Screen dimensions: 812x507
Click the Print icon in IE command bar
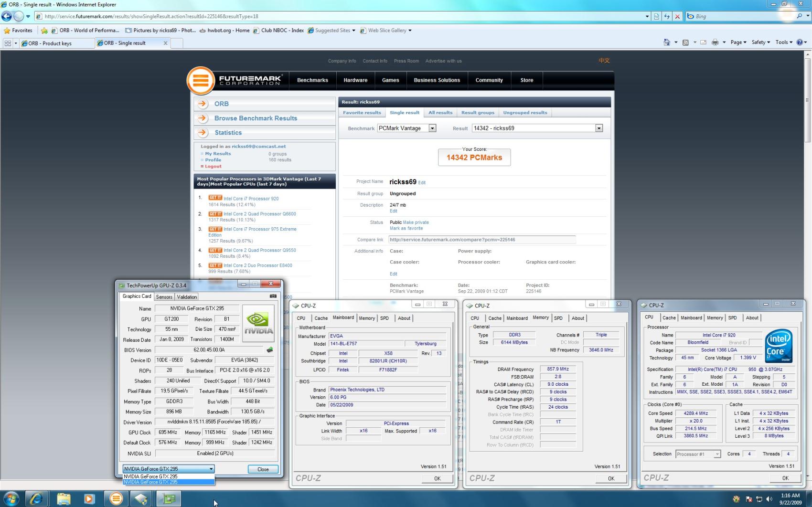[715, 42]
